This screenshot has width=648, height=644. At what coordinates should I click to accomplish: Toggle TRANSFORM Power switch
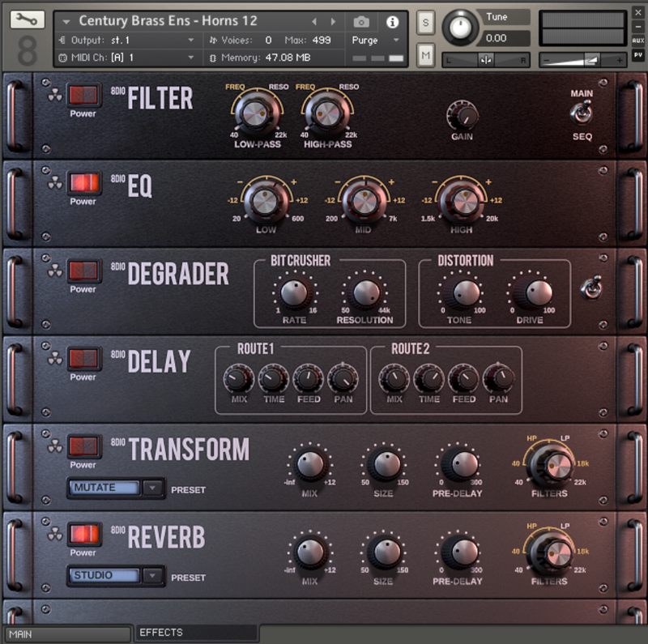[84, 446]
